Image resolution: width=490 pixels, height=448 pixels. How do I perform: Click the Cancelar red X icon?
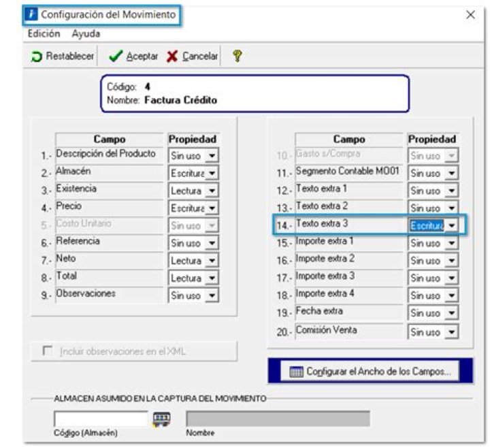171,57
